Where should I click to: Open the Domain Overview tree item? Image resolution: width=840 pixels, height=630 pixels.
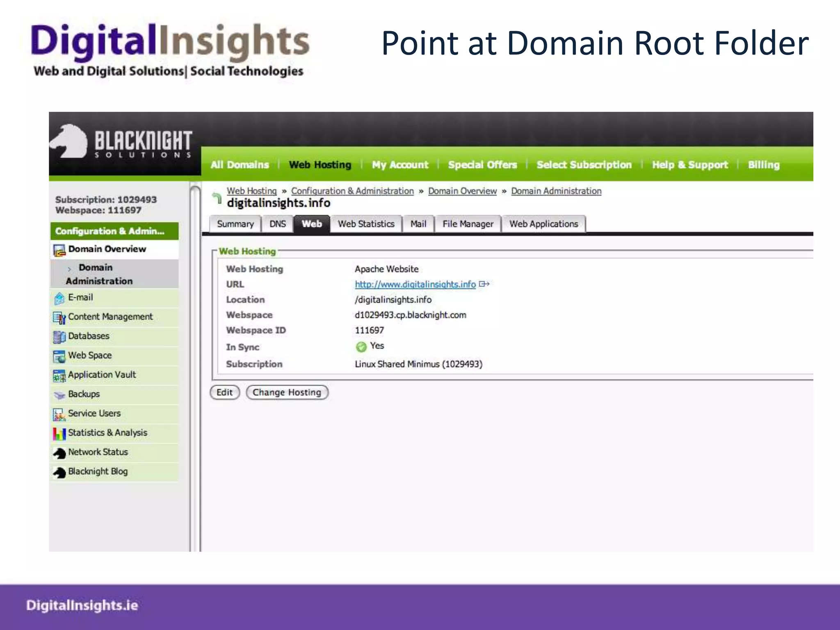(107, 249)
